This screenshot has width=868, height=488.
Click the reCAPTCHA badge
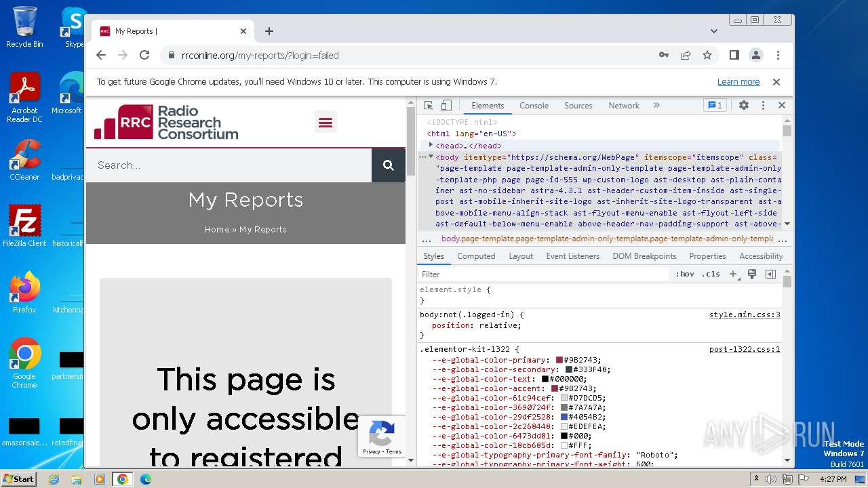coord(382,437)
